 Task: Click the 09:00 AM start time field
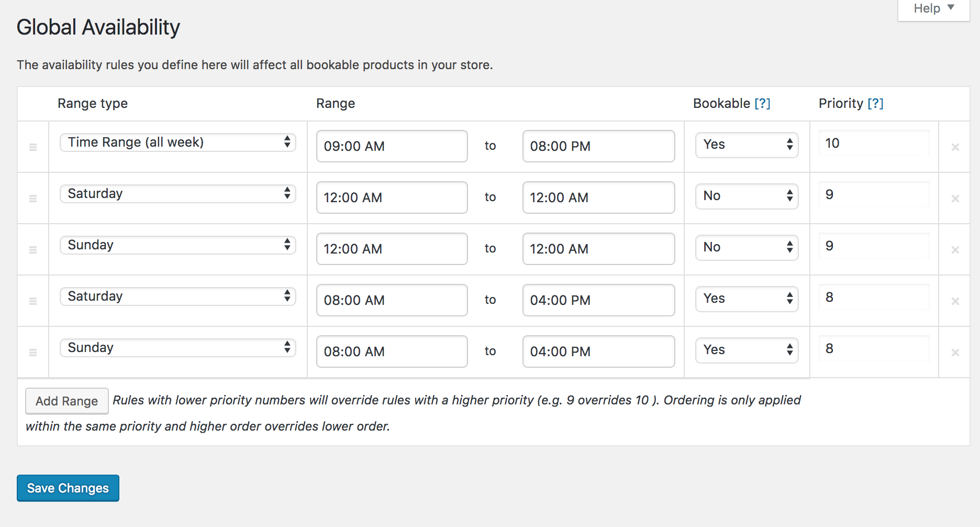pos(392,146)
